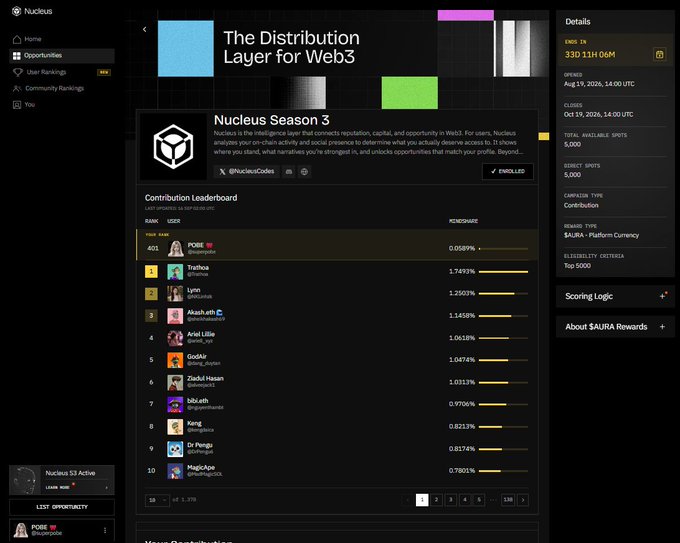Jump to last page 138
This screenshot has width=680, height=543.
tap(508, 500)
